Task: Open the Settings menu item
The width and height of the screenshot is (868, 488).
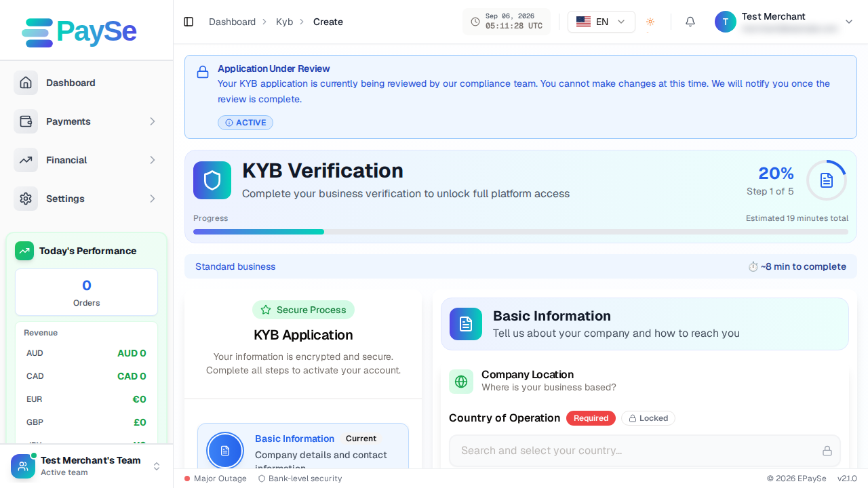Action: point(87,199)
